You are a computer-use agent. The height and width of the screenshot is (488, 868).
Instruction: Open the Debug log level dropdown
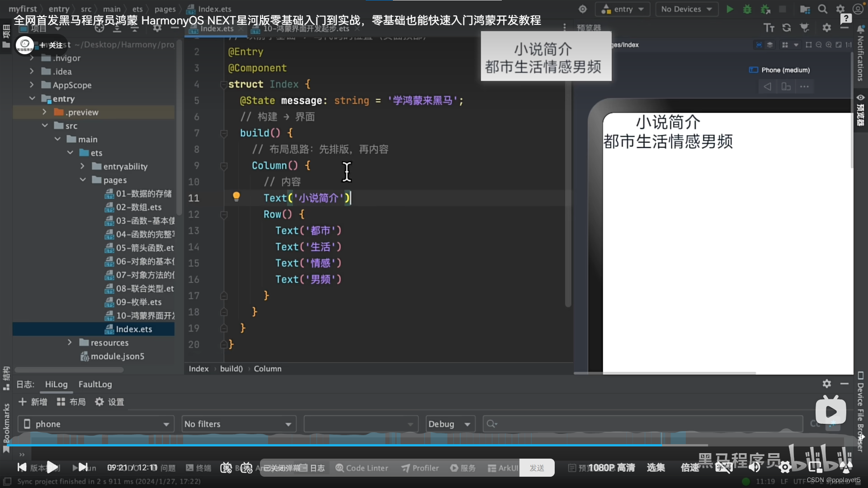(x=450, y=424)
